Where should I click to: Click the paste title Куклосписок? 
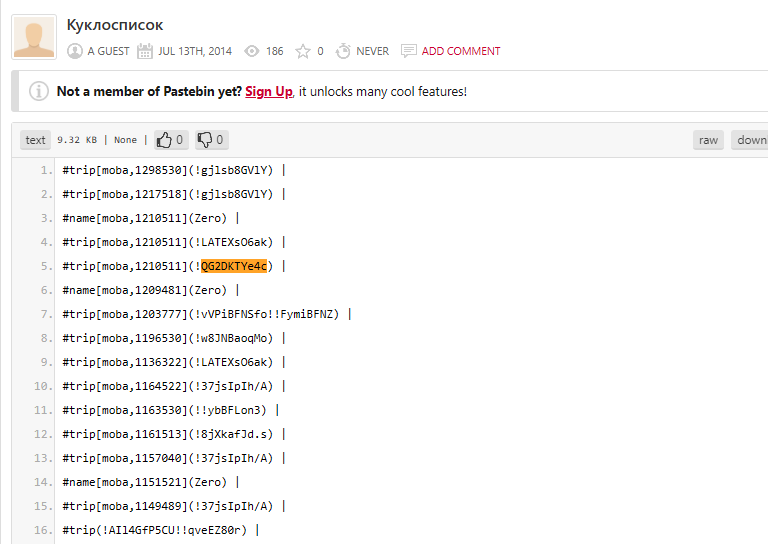click(x=115, y=25)
